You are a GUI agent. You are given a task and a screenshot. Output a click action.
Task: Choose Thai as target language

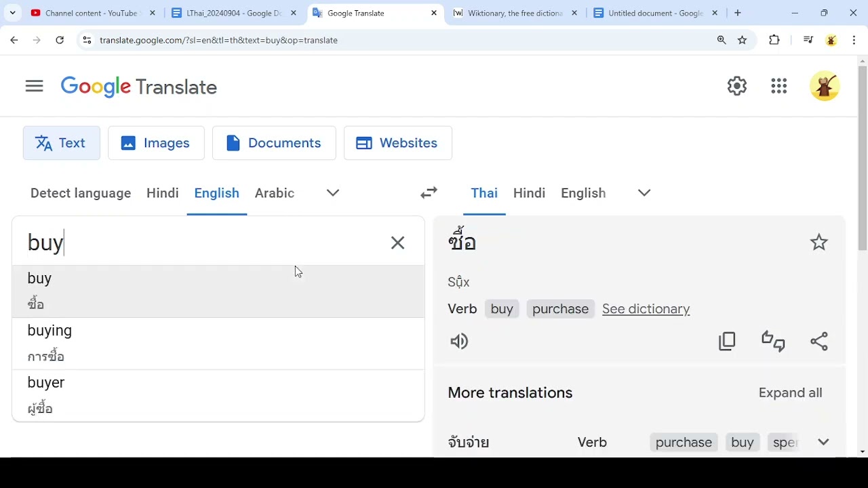point(484,193)
